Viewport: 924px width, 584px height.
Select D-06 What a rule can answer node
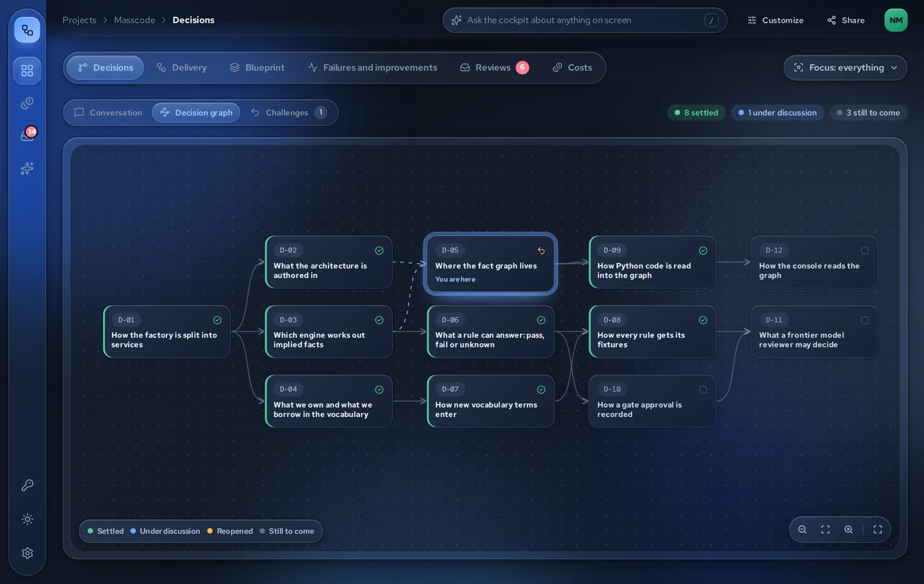click(491, 331)
